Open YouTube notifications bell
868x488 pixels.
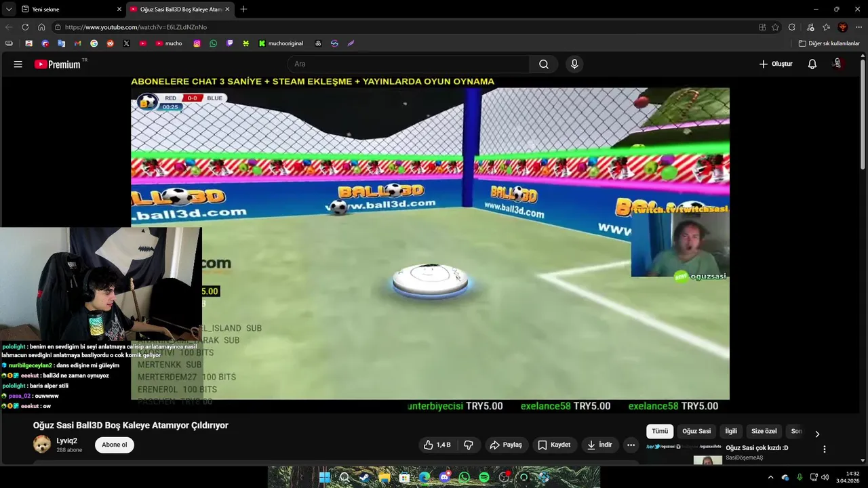coord(812,64)
